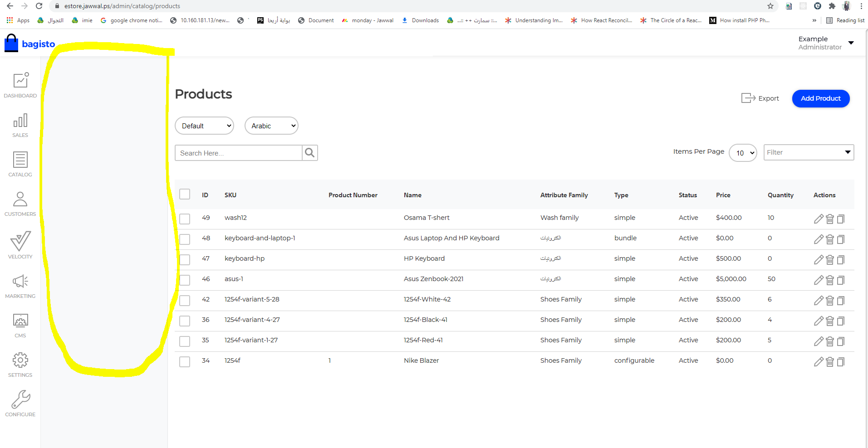Copy 1254f-variant-1-27 with duplicate icon

click(841, 341)
